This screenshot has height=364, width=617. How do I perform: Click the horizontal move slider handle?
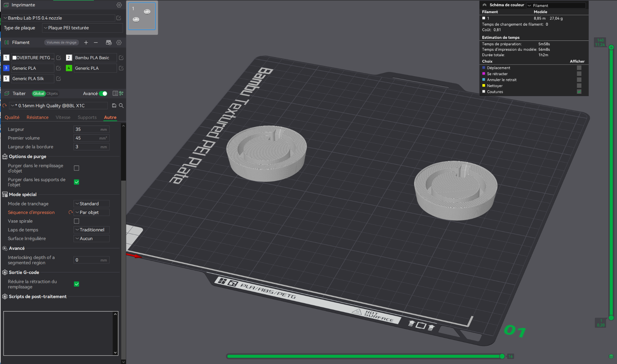click(502, 356)
